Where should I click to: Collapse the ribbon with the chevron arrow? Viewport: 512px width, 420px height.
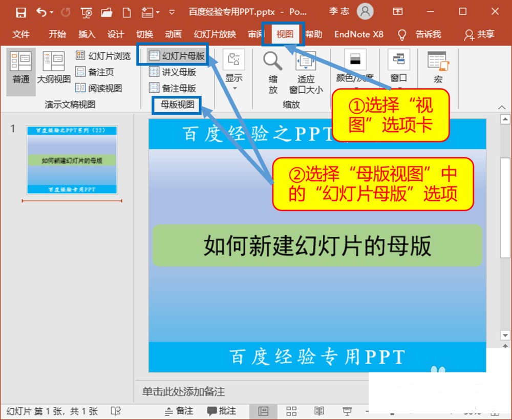tap(502, 107)
